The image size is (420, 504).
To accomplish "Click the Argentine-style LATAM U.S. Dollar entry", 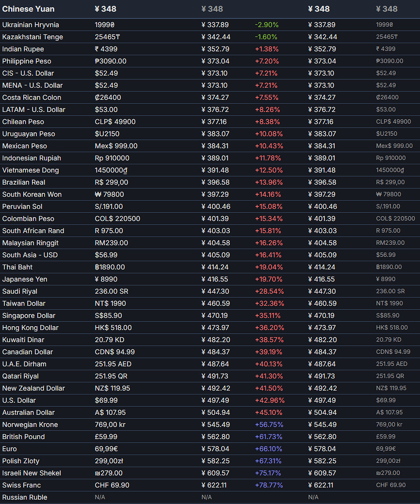I will click(32, 110).
